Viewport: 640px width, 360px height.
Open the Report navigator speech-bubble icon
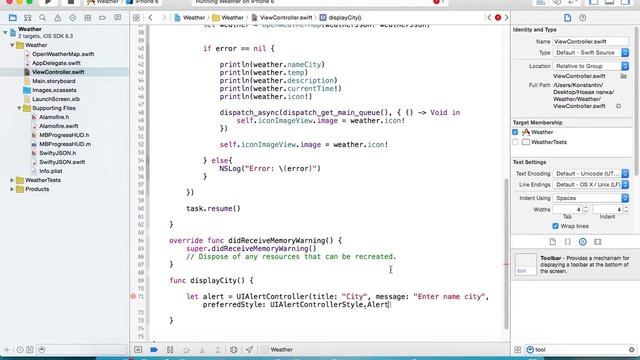click(x=118, y=18)
